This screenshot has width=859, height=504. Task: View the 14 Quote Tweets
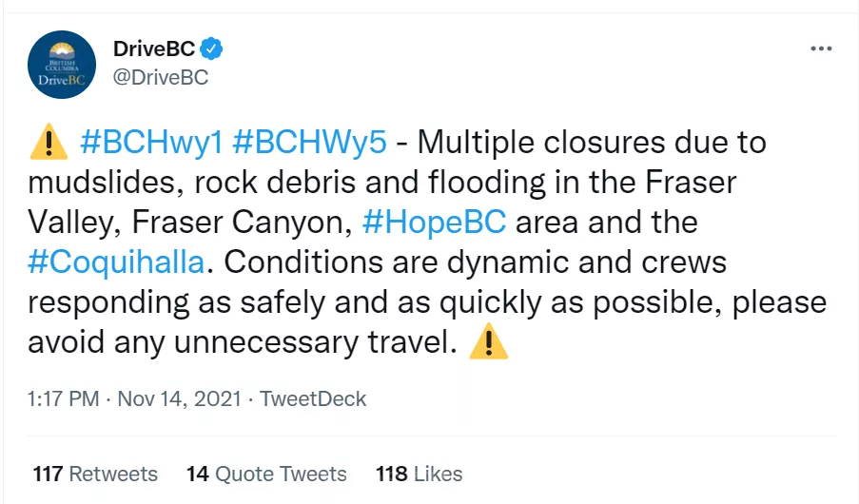[x=266, y=473]
